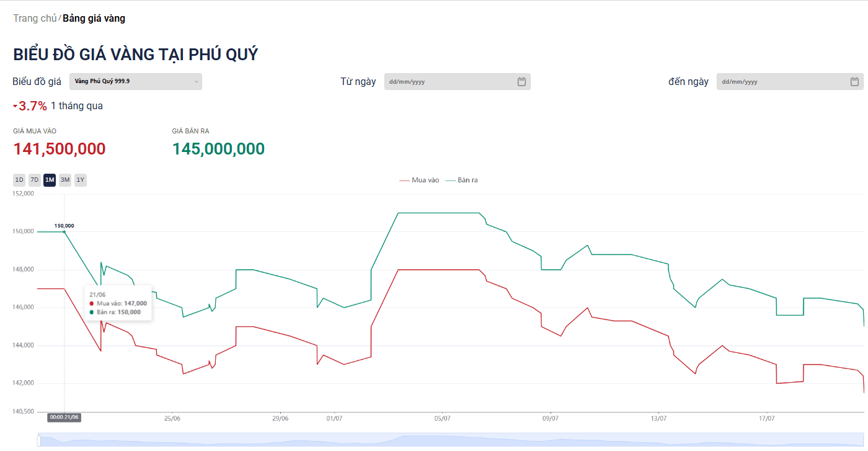The height and width of the screenshot is (451, 868).
Task: Select the 1D time range
Action: 19,180
